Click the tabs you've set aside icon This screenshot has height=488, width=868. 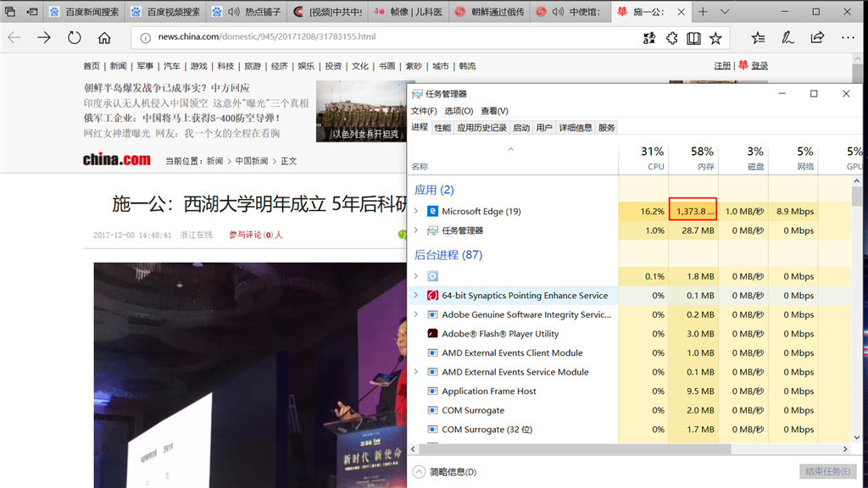pyautogui.click(x=10, y=11)
